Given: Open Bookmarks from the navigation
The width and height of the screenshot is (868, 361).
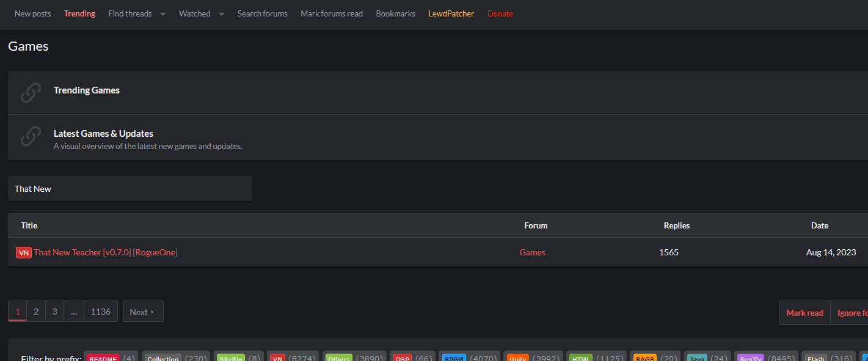Looking at the screenshot, I should click(x=396, y=13).
